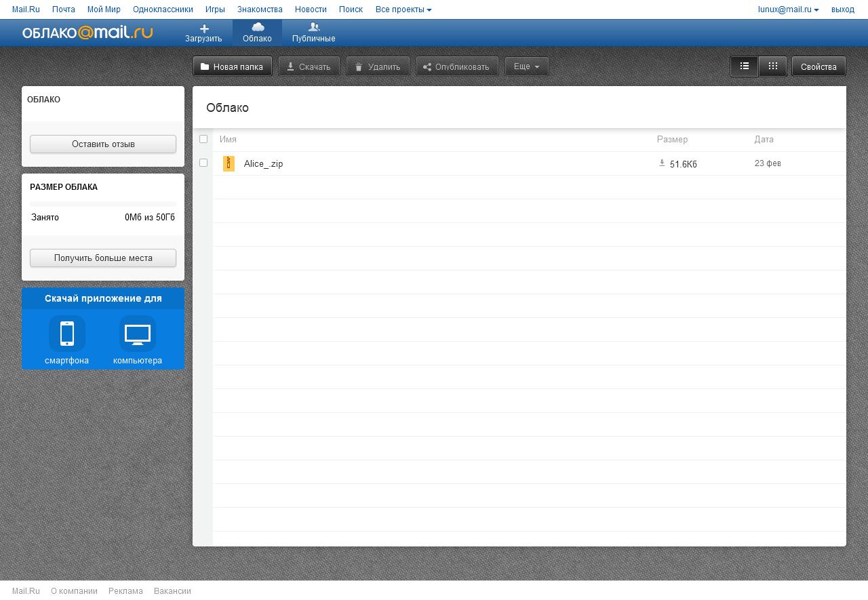Click the Опубликовать share button

(456, 66)
